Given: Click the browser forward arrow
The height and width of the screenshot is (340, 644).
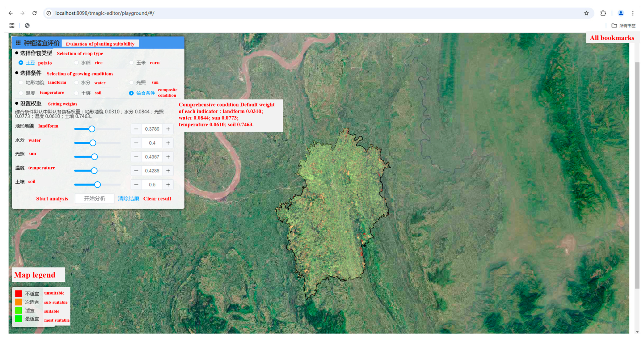Looking at the screenshot, I should pos(23,13).
